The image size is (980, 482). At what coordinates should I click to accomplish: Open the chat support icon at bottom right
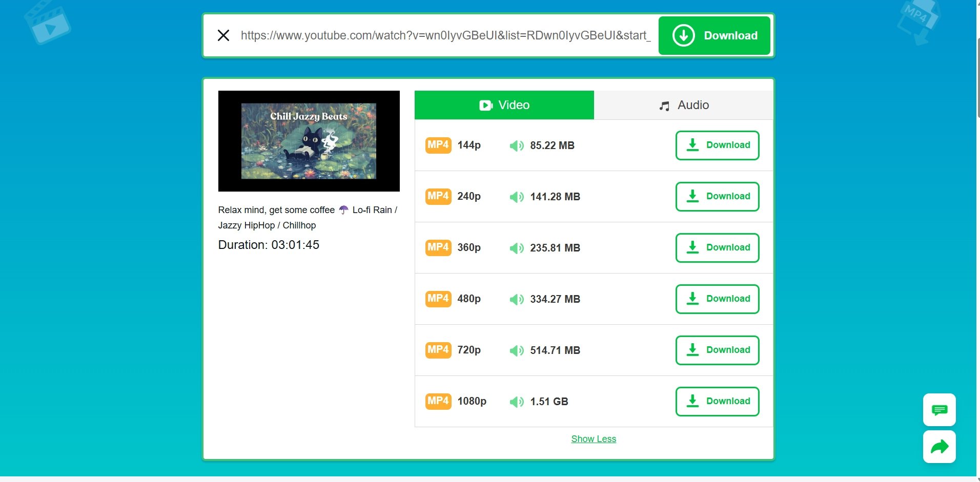click(x=939, y=409)
